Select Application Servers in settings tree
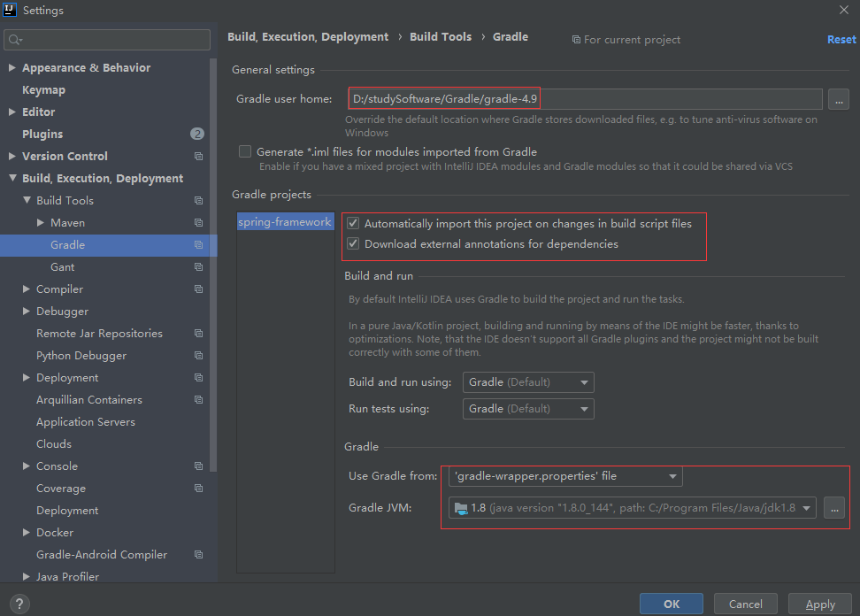 pos(86,422)
